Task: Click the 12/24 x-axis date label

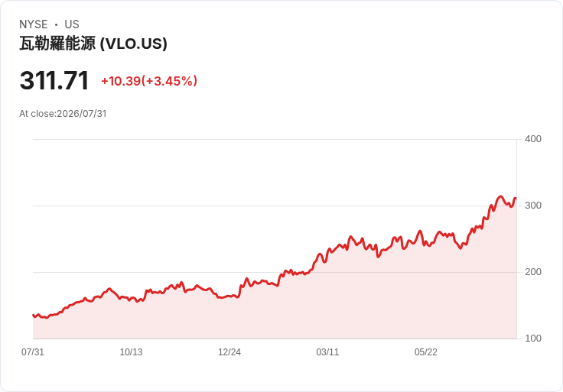Action: 229,352
